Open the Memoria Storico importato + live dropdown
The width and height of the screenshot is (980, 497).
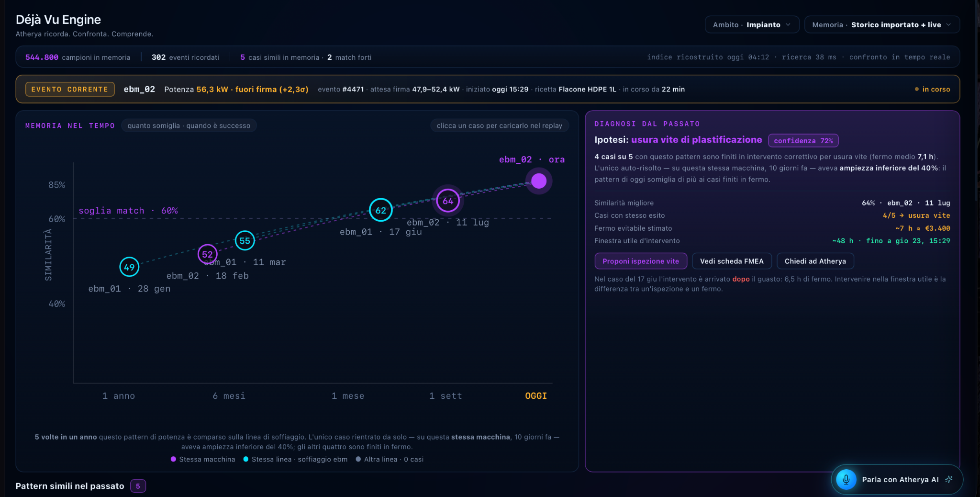(x=882, y=25)
